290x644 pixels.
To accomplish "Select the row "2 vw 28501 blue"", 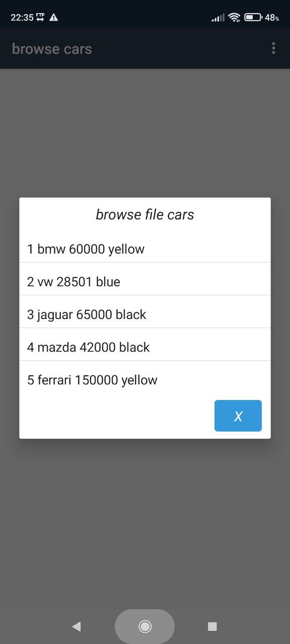I will tap(145, 282).
